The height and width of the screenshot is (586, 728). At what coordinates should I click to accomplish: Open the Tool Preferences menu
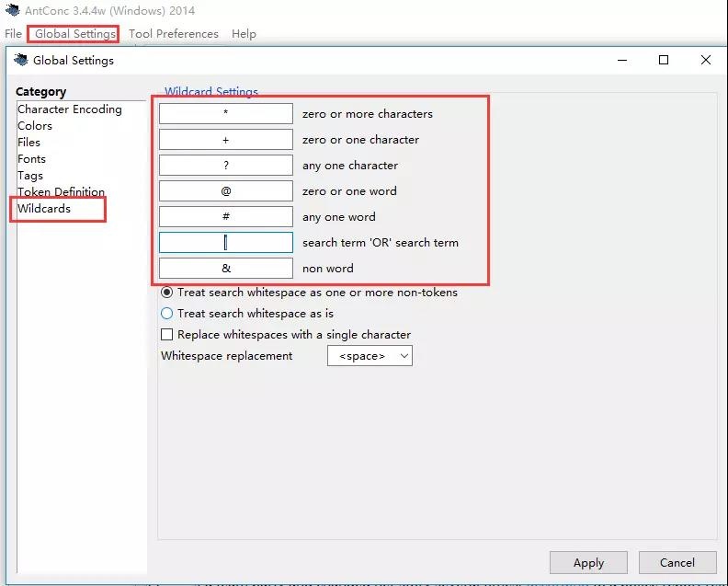174,34
